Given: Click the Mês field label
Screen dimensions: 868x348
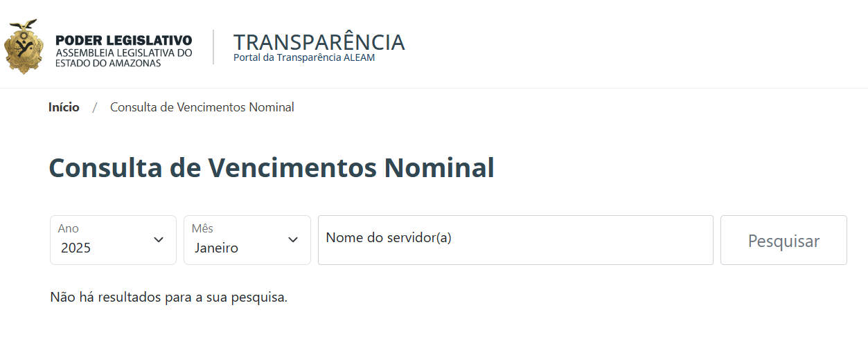Looking at the screenshot, I should pyautogui.click(x=202, y=228).
